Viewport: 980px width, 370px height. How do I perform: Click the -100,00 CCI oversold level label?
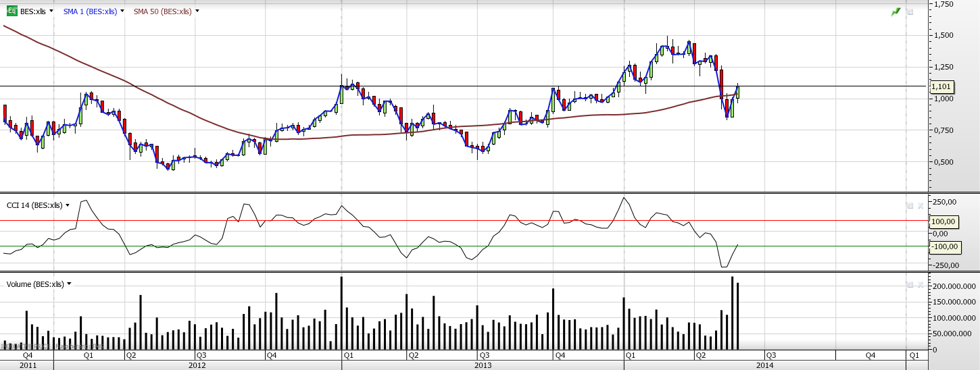click(944, 246)
